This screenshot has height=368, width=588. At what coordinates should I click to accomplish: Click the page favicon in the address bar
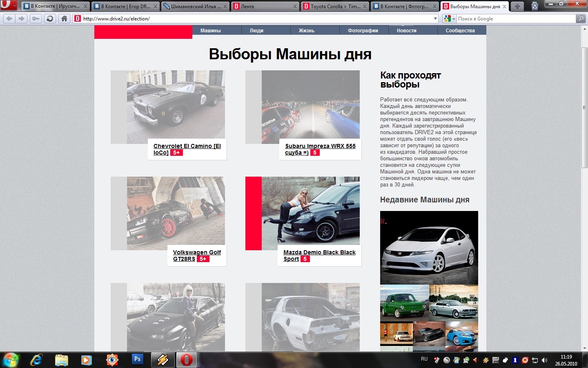point(77,18)
